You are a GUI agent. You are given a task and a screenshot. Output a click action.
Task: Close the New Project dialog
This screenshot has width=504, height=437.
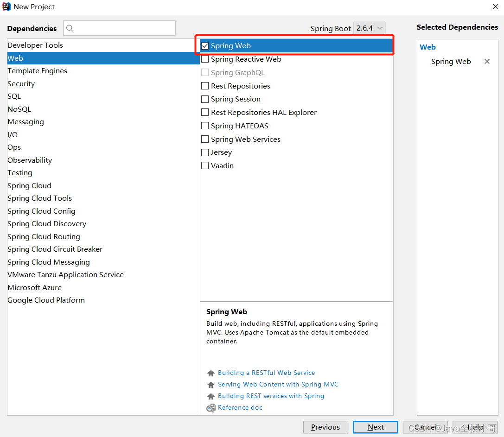coord(495,6)
